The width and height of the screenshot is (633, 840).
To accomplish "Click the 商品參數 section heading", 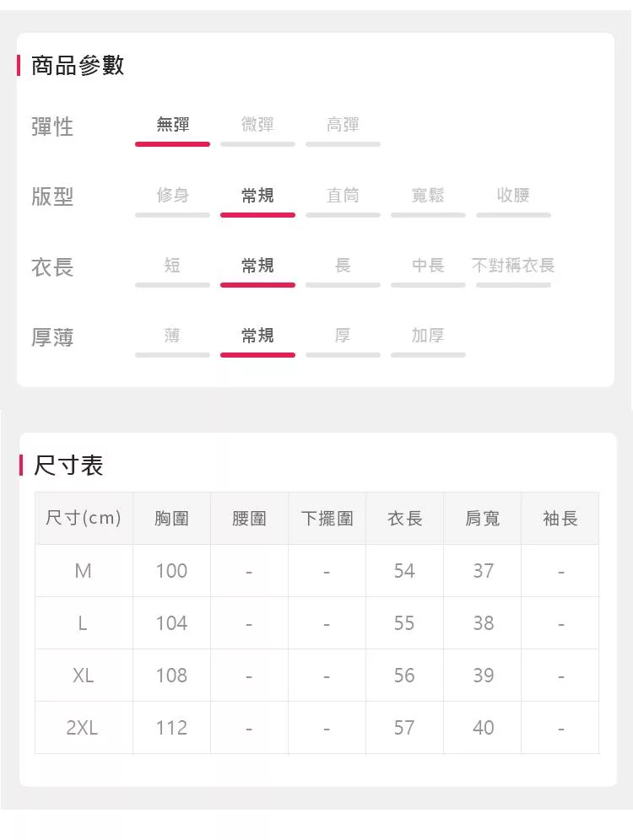I will click(78, 66).
